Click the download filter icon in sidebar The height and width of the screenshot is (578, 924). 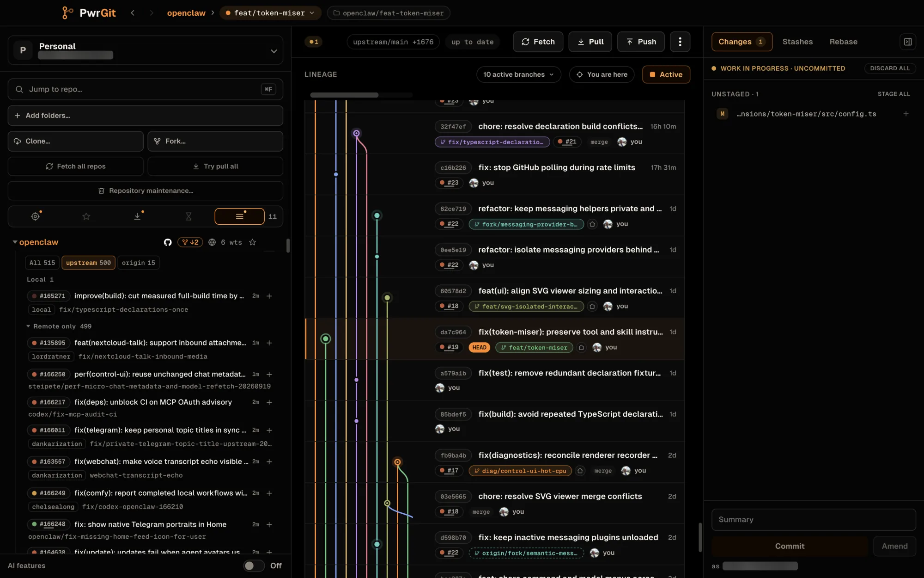point(137,216)
